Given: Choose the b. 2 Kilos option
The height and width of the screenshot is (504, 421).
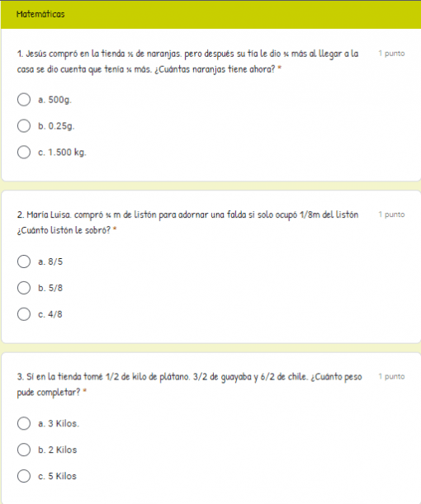Looking at the screenshot, I should point(24,450).
